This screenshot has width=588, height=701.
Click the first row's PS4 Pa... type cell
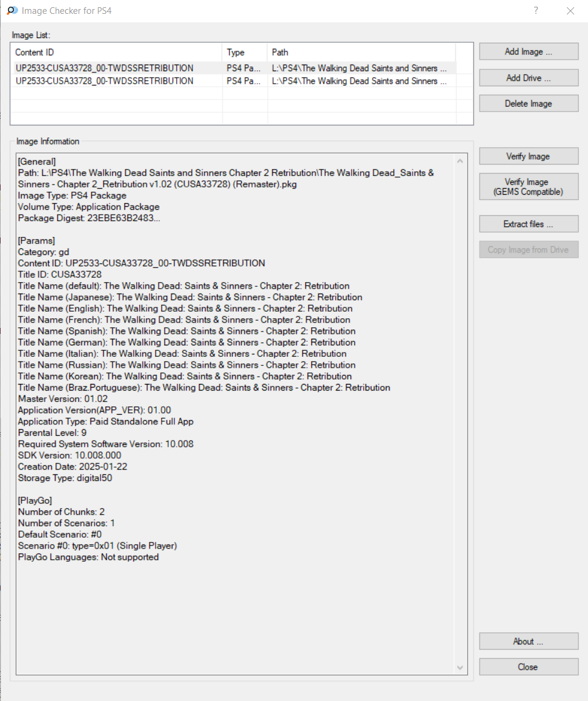(x=244, y=68)
